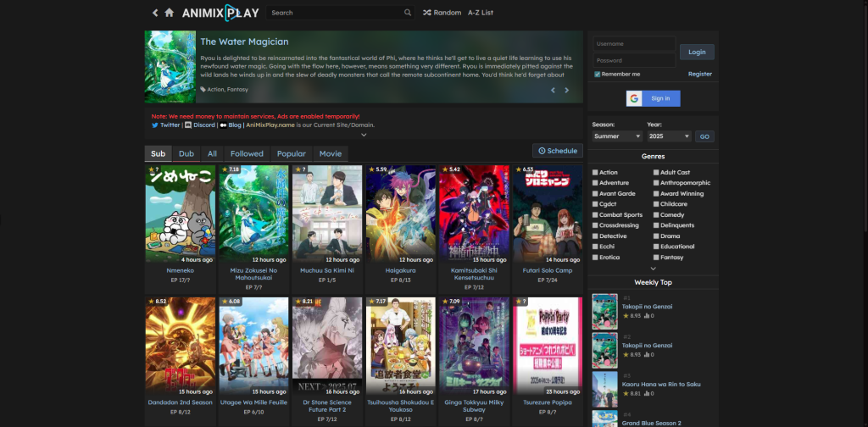Viewport: 868px width, 427px height.
Task: Tick the Adult Cast genre checkbox
Action: (656, 173)
